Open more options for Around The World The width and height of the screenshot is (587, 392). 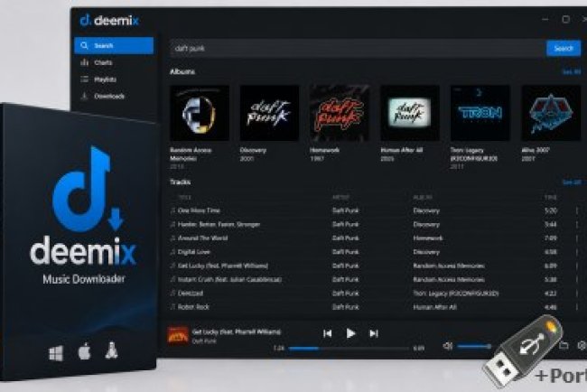tap(577, 238)
